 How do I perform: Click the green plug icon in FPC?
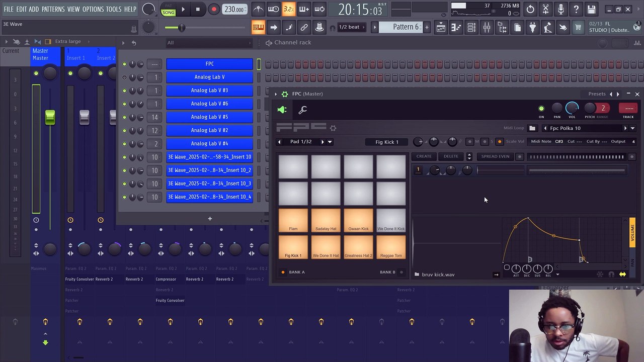tap(282, 110)
